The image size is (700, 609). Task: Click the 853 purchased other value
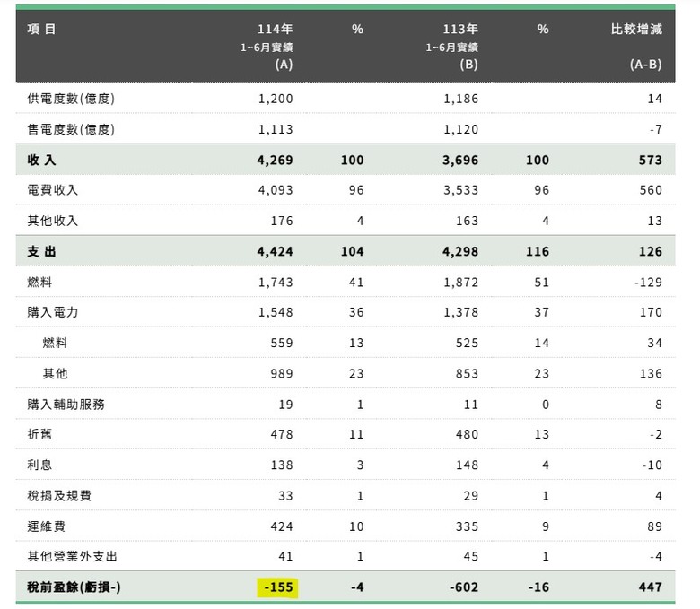click(467, 374)
